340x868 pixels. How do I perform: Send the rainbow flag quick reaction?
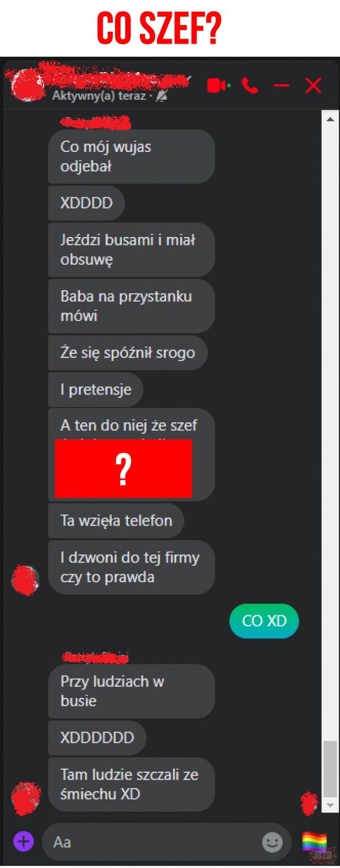click(314, 842)
